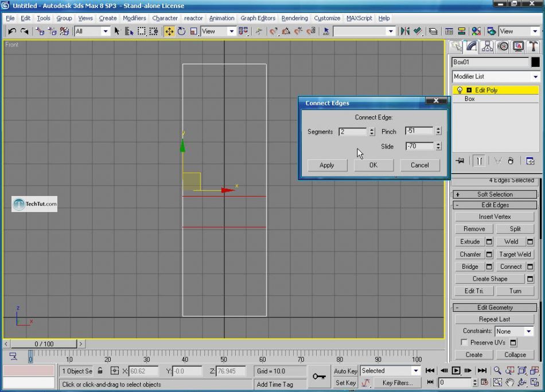Viewport: 545px width, 392px height.
Task: Open the Customize menu
Action: 327,18
